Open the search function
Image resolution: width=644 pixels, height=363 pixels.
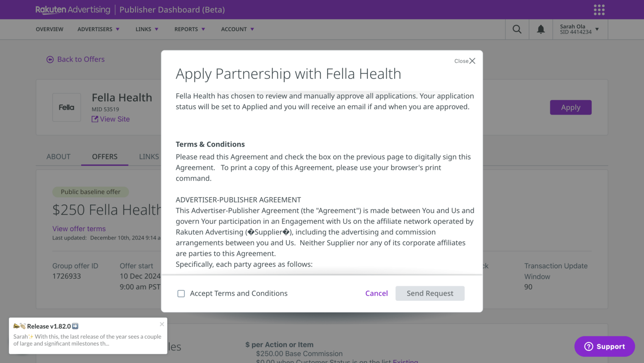pyautogui.click(x=517, y=29)
